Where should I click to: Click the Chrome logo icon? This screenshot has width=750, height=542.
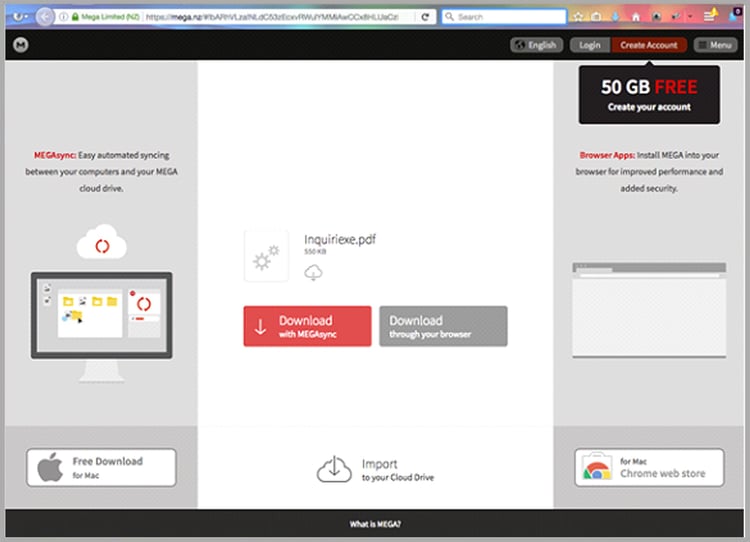[596, 467]
